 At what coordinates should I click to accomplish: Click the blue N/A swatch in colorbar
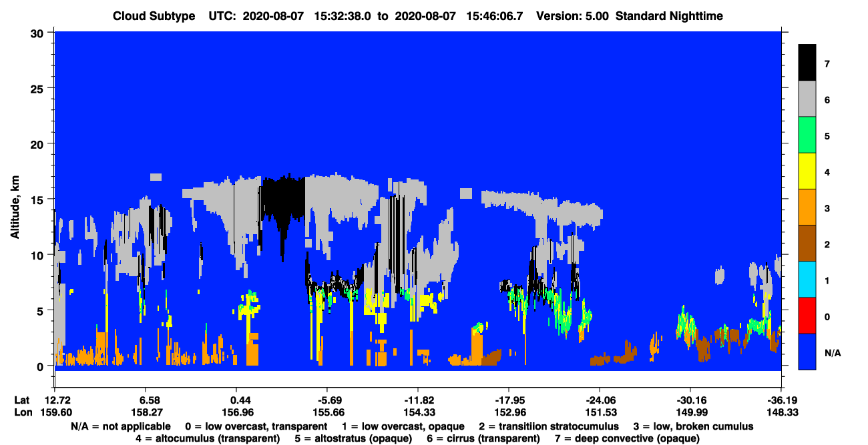point(807,352)
